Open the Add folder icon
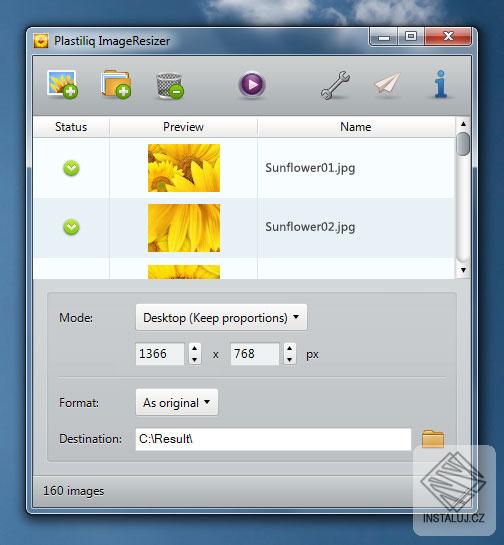 (x=116, y=84)
